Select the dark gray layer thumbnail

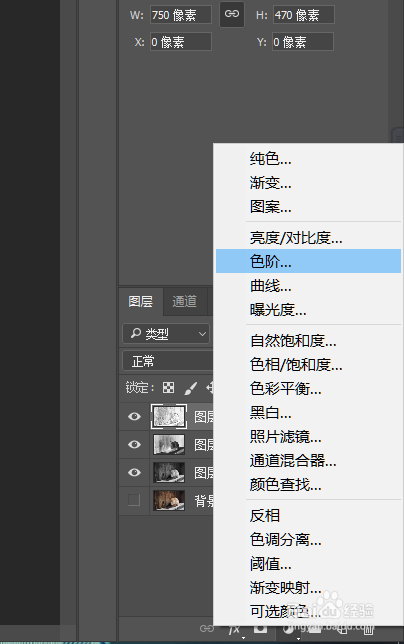pyautogui.click(x=169, y=472)
